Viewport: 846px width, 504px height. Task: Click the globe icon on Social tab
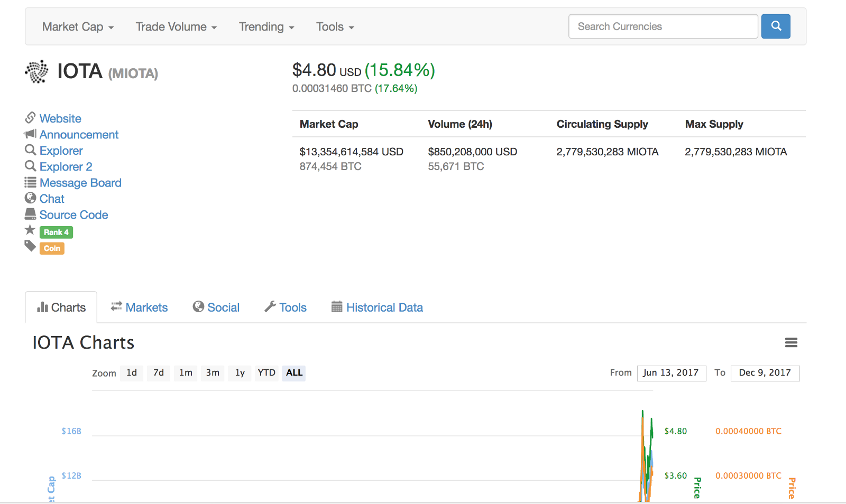198,306
